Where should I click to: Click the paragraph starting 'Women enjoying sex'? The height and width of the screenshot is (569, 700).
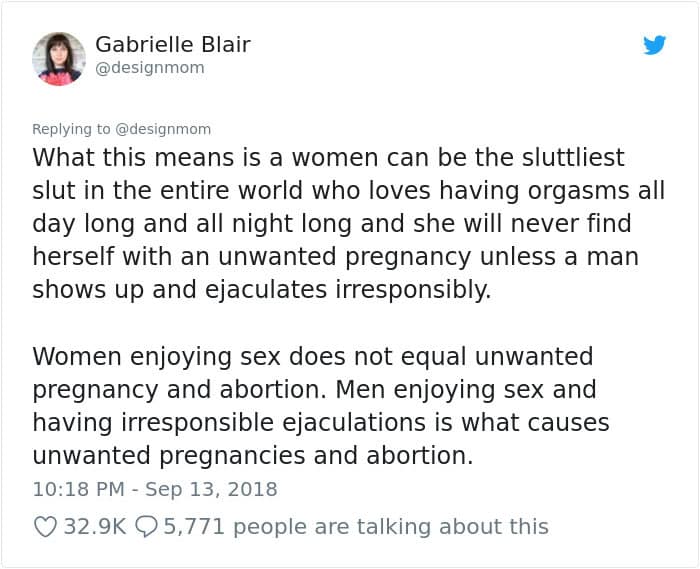pos(321,406)
